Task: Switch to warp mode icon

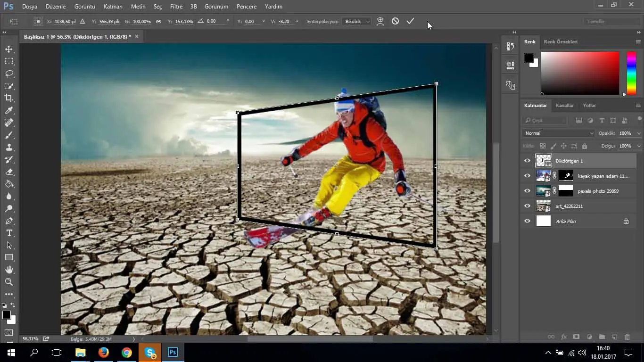Action: (380, 21)
